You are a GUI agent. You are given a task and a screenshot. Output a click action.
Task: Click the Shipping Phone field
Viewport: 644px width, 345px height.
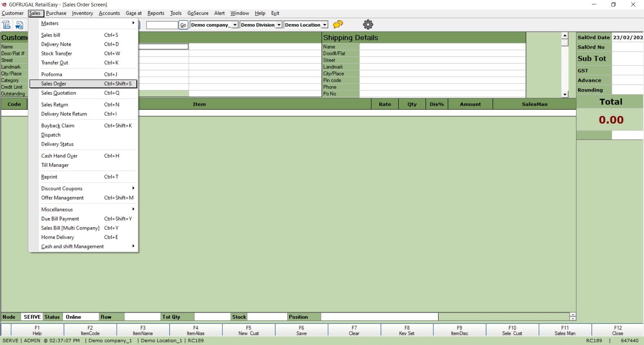(x=442, y=87)
